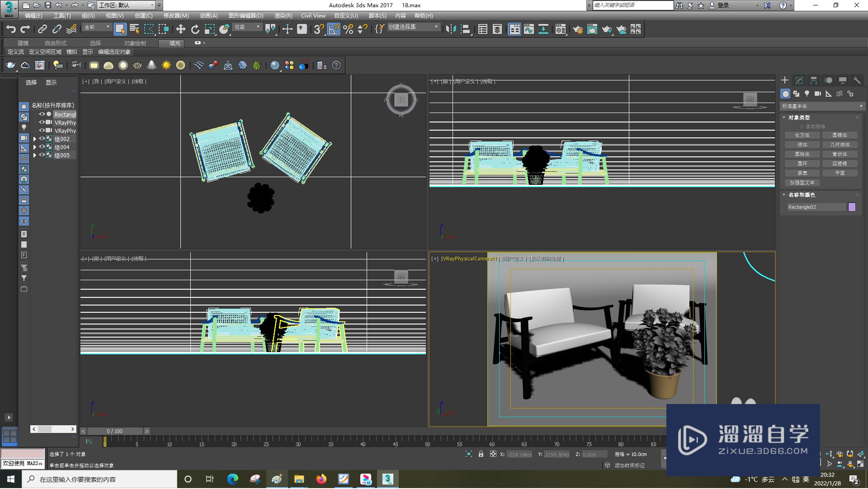Toggle the 3D Snaps button
Image resolution: width=868 pixels, height=489 pixels.
tap(319, 29)
